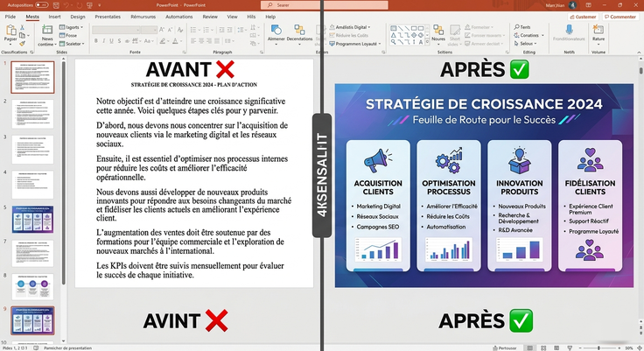Open the font name combo box
Screen dimensions: 644x351
click(x=115, y=30)
